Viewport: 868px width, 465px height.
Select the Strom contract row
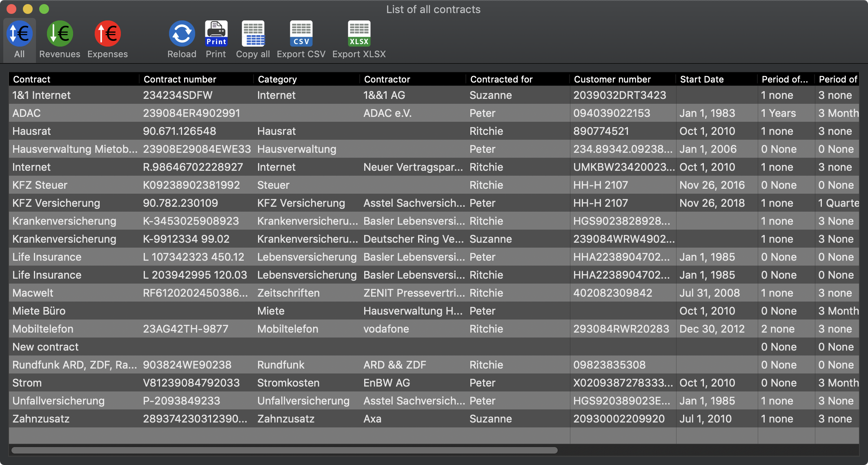point(434,382)
